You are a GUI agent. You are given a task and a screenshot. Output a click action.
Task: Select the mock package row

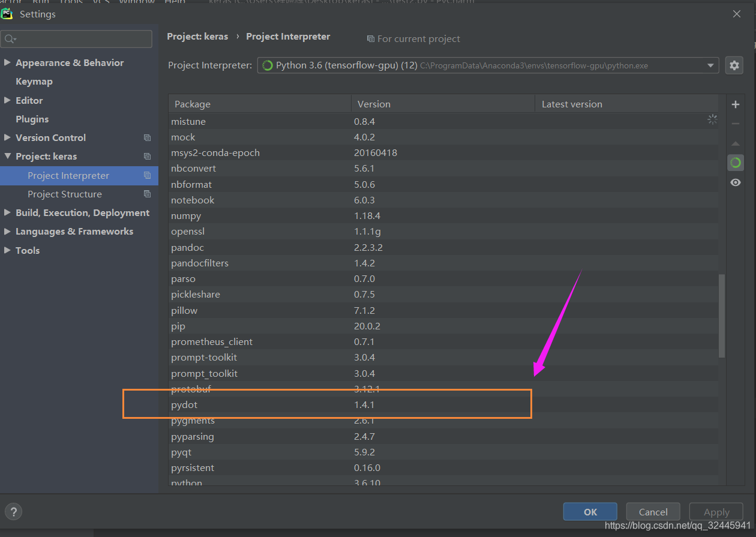click(x=443, y=137)
